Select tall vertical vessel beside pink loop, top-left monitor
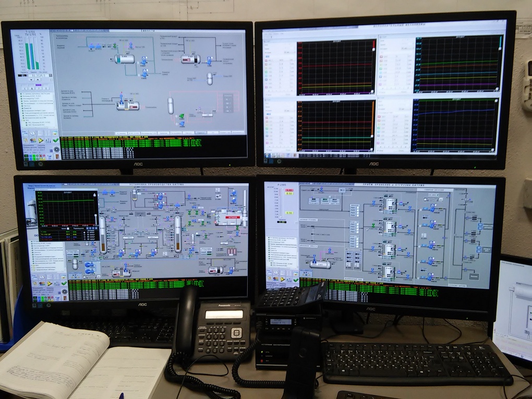Image resolution: width=532 pixels, height=399 pixels. pyautogui.click(x=171, y=105)
